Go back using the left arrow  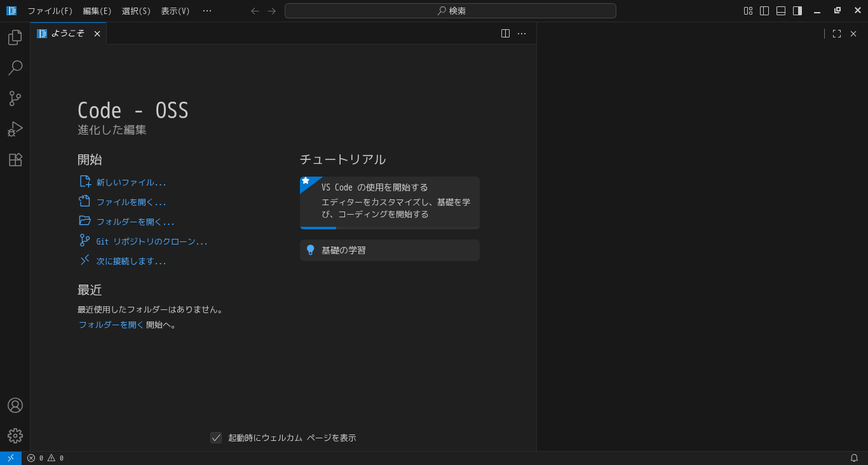coord(255,11)
